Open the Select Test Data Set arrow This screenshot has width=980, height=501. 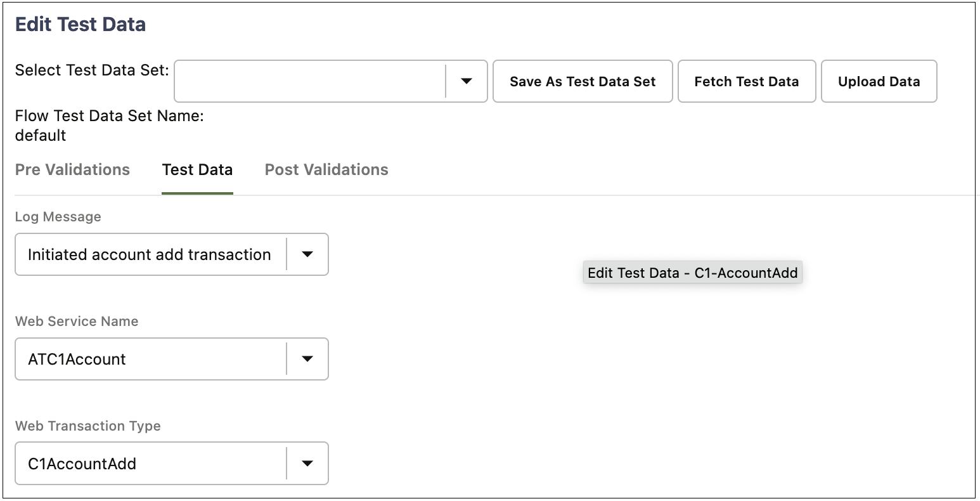[x=467, y=81]
